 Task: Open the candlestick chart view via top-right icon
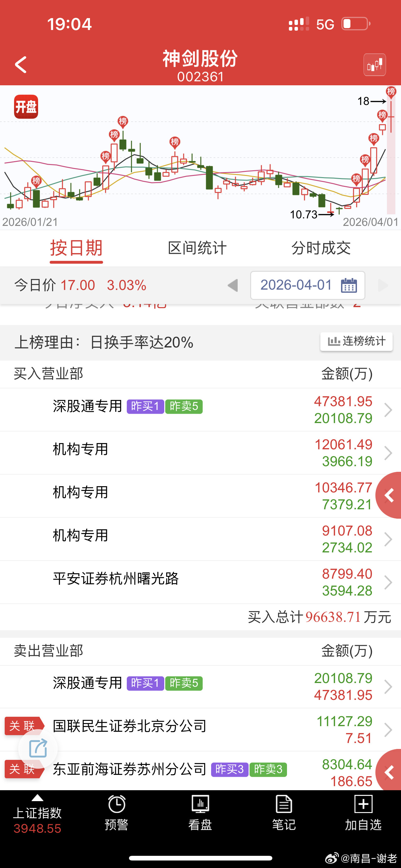pyautogui.click(x=375, y=64)
